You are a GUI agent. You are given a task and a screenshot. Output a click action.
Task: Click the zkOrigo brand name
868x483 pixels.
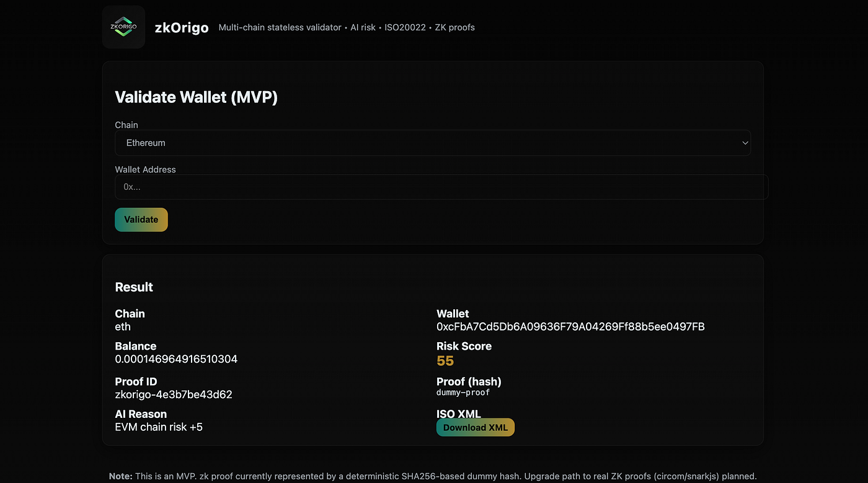(x=181, y=28)
